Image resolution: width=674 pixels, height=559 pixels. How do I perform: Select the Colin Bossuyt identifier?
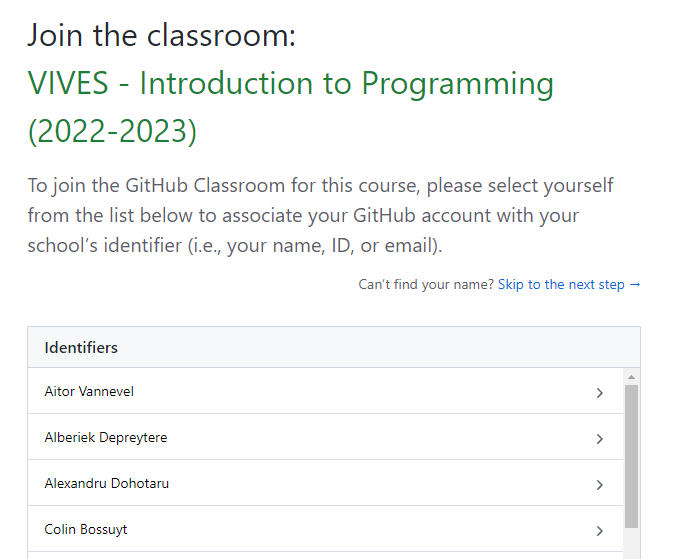tap(325, 529)
